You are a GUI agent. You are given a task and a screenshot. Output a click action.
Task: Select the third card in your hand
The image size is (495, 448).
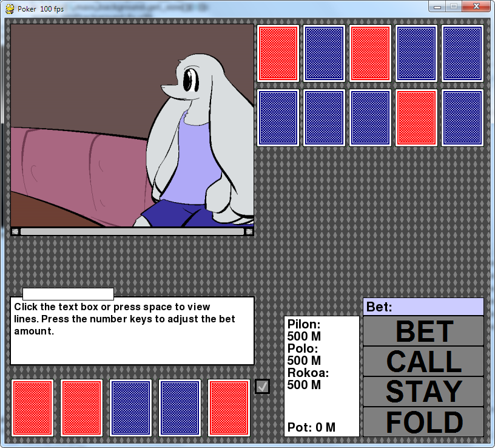coord(130,407)
